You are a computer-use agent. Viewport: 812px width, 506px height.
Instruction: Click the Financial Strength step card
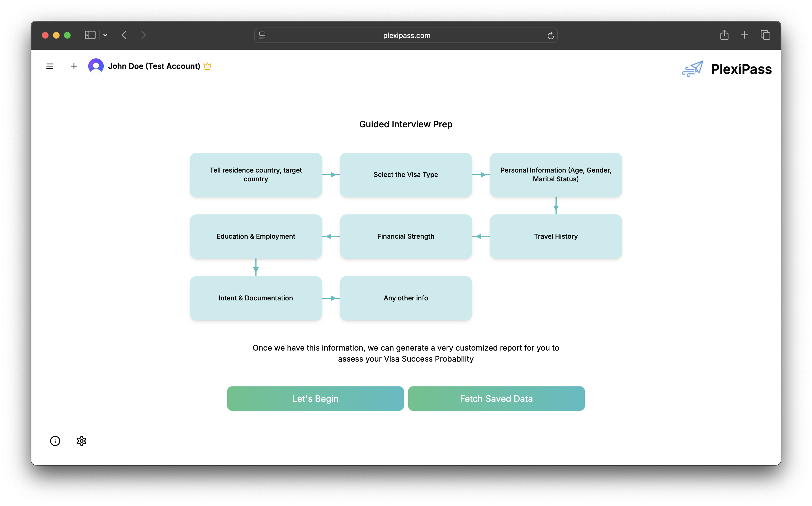405,236
